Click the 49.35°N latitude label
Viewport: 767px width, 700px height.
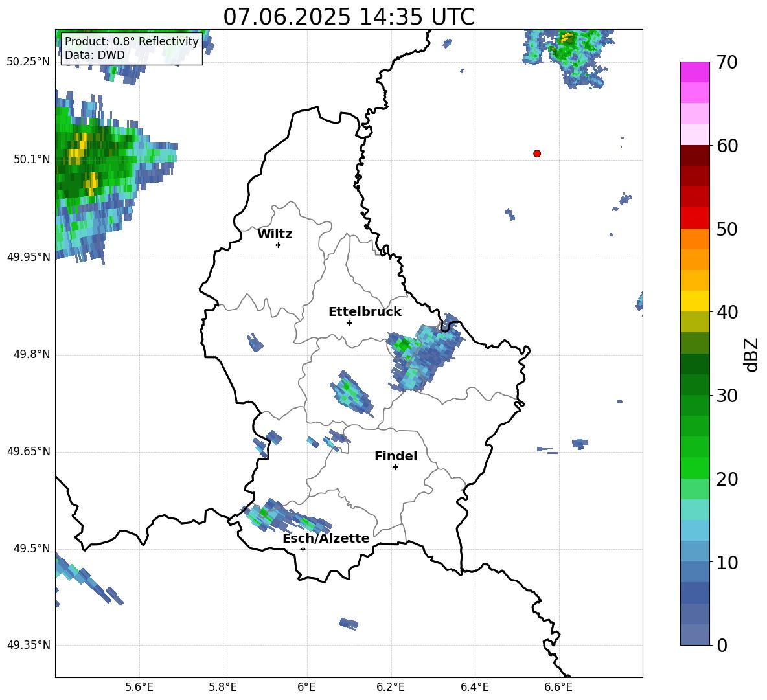click(x=29, y=645)
